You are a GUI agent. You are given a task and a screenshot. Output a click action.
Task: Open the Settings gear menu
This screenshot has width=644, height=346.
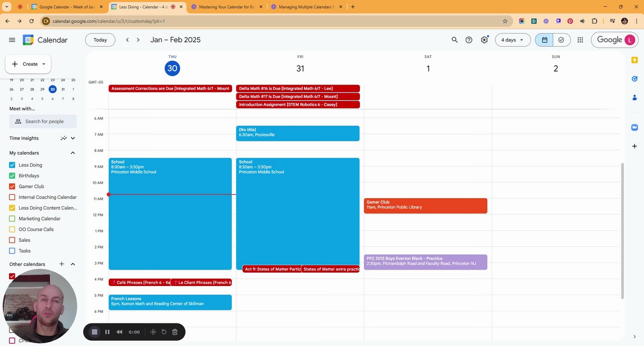click(484, 40)
